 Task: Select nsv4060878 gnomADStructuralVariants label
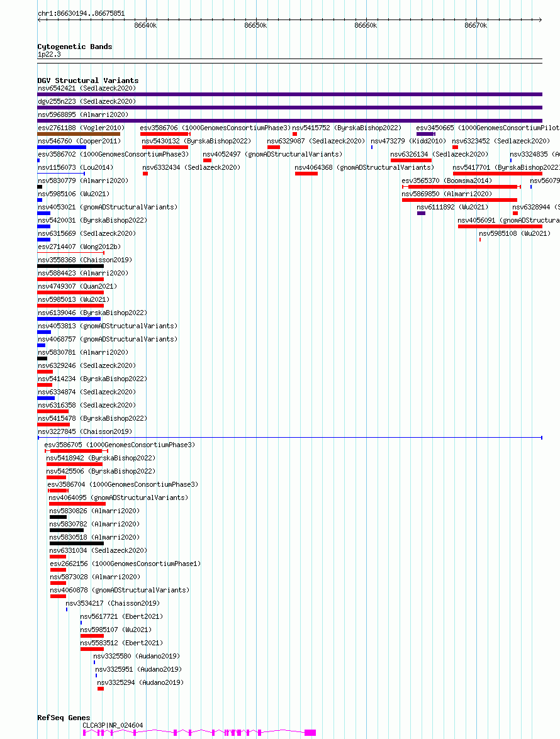[120, 589]
